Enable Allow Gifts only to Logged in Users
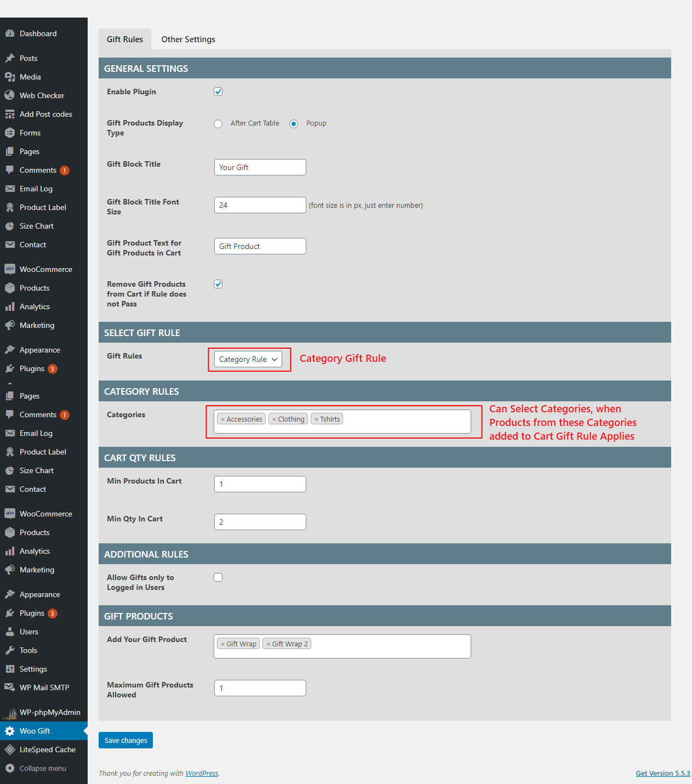This screenshot has width=692, height=784. [x=218, y=577]
